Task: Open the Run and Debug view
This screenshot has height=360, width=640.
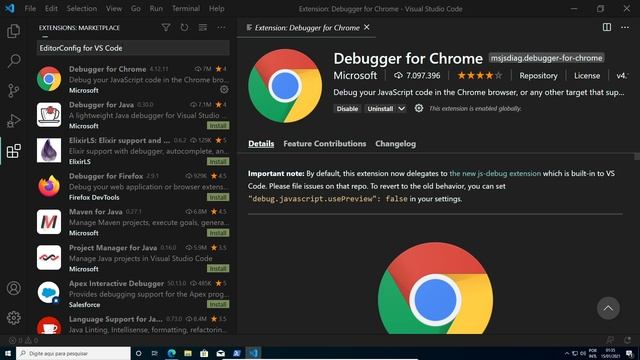Action: (x=13, y=121)
